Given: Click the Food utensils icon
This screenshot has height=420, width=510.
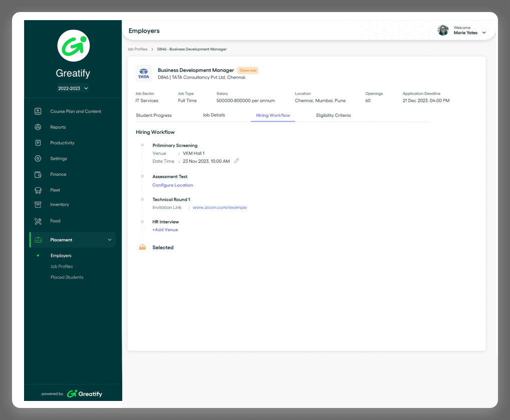Looking at the screenshot, I should 38,221.
